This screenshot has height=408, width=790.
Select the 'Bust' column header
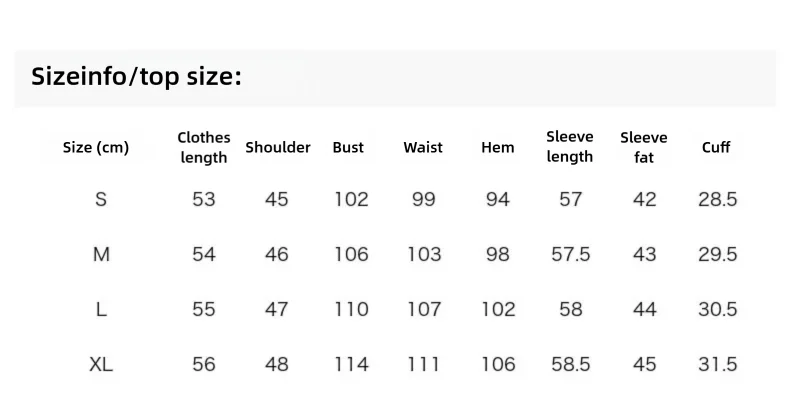tap(348, 148)
